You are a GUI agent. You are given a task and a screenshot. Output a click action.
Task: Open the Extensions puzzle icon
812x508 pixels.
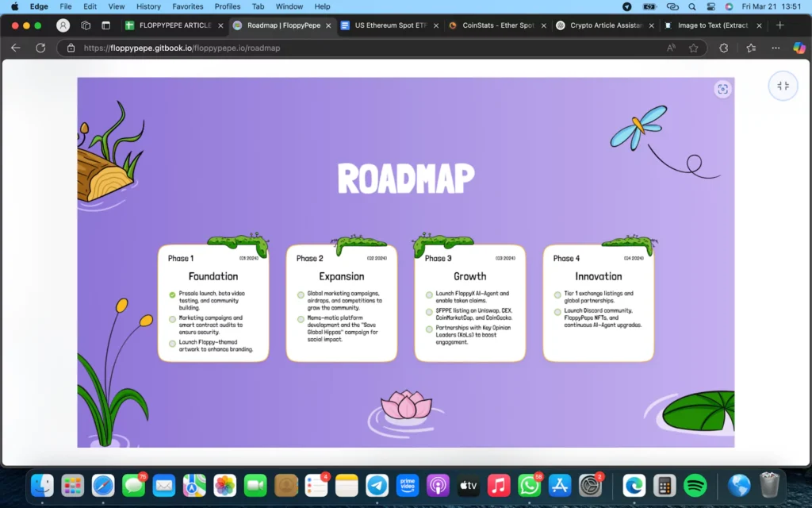(x=723, y=48)
